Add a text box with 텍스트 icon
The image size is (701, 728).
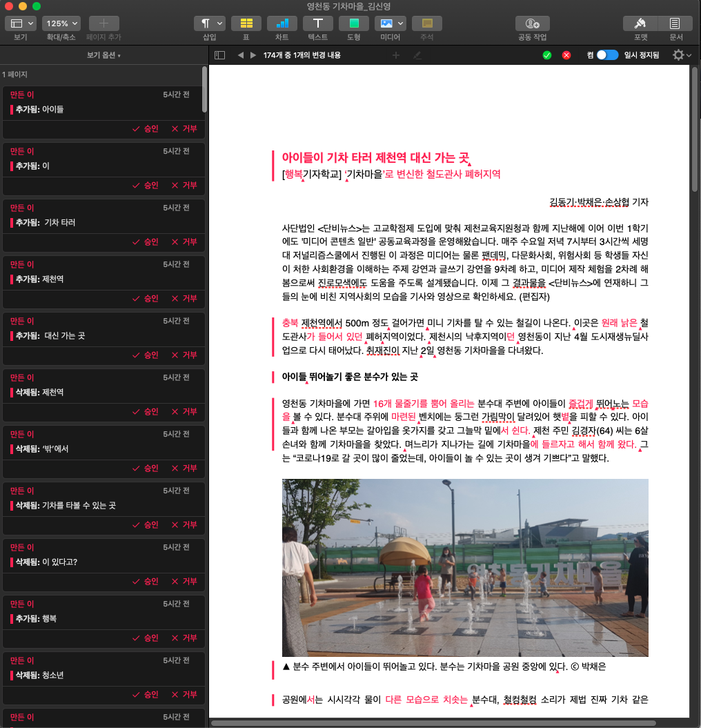(x=317, y=23)
